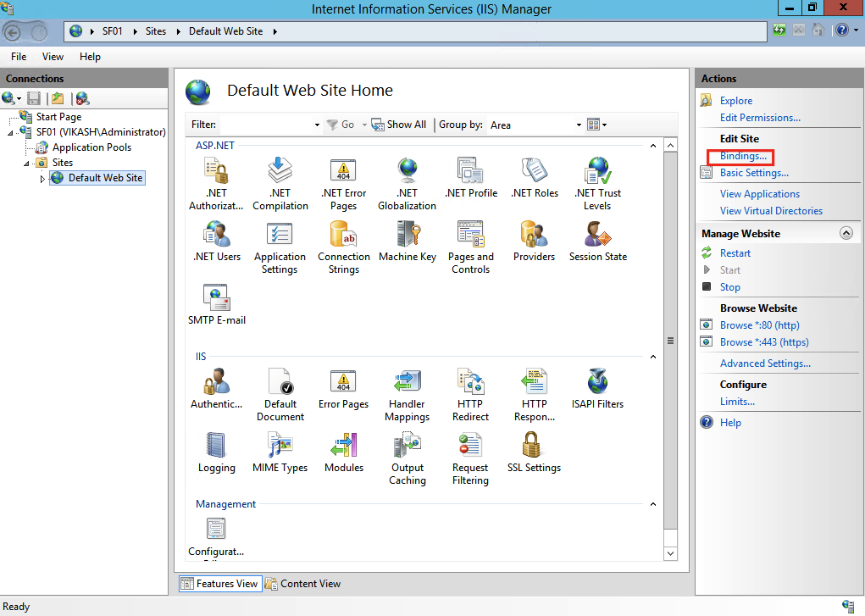865x616 pixels.
Task: Restart the website
Action: pyautogui.click(x=735, y=253)
